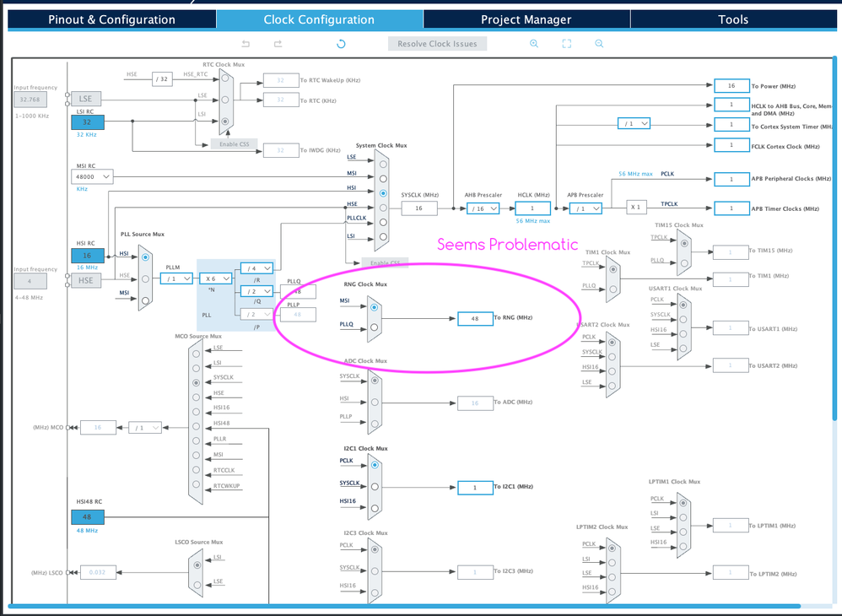Open the APB Prescaler dropdown
This screenshot has height=616, width=842.
tap(586, 208)
